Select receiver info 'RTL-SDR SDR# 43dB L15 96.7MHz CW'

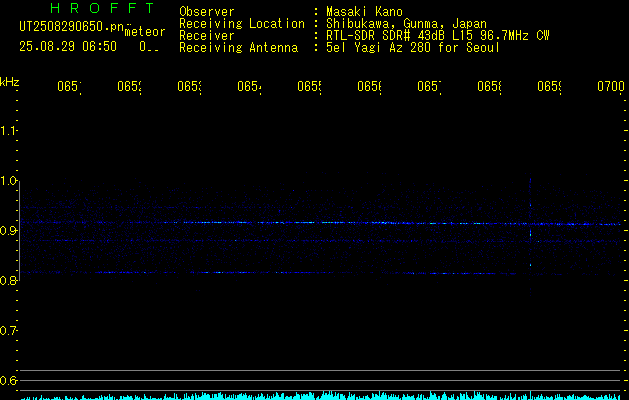pyautogui.click(x=438, y=36)
